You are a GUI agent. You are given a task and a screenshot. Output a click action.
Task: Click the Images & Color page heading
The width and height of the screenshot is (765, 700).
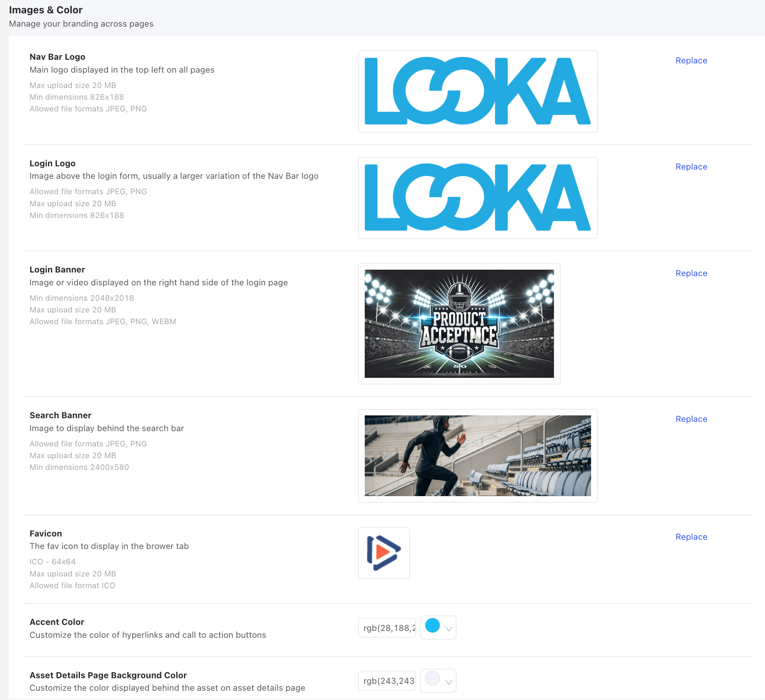pos(46,10)
